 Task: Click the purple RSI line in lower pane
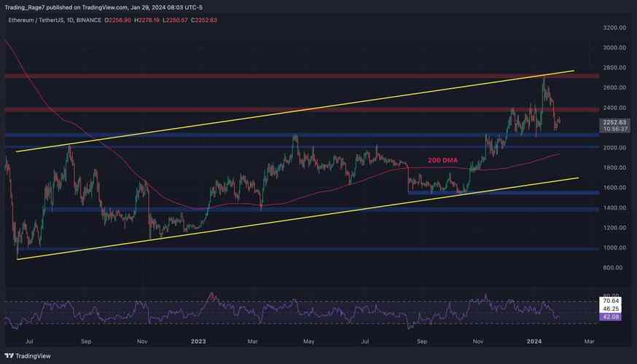click(282, 311)
